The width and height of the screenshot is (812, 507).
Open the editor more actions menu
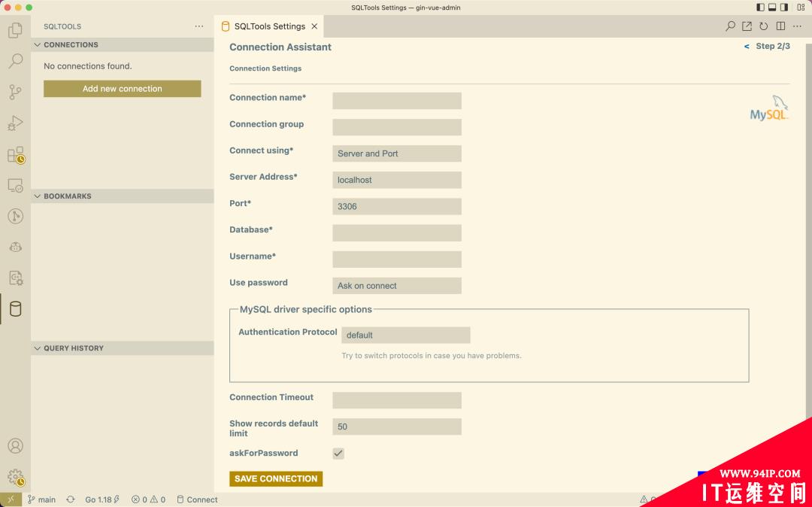(798, 26)
